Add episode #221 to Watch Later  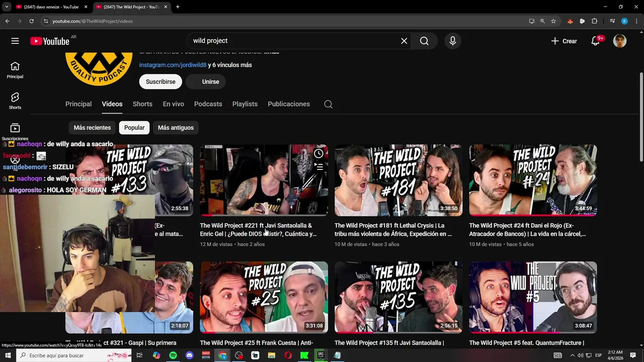(318, 153)
